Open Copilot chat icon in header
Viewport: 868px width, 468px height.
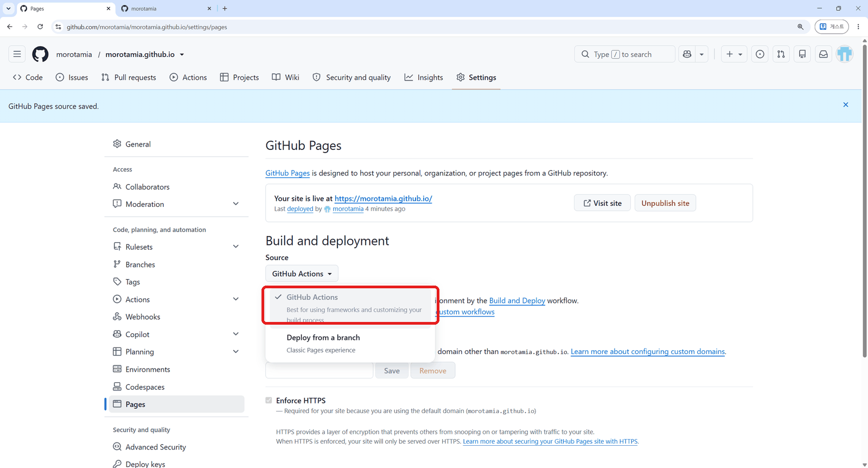pos(687,54)
